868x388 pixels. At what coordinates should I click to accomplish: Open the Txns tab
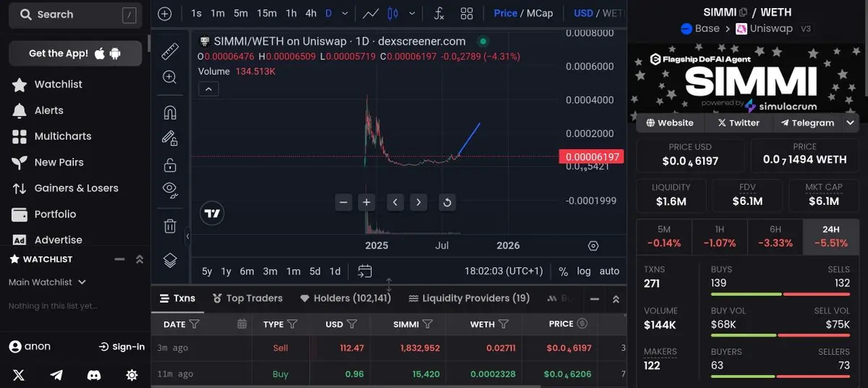177,298
